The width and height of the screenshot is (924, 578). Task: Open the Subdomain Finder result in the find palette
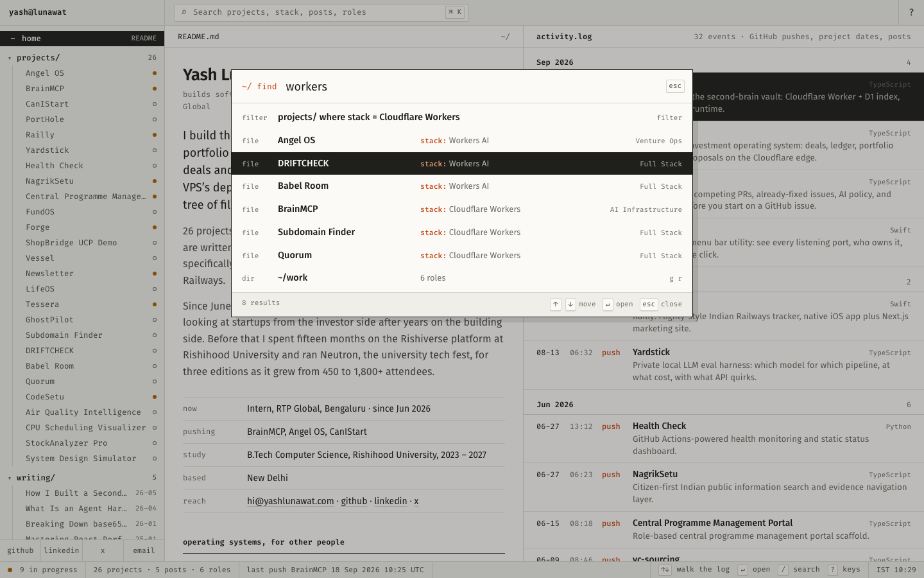tap(462, 232)
